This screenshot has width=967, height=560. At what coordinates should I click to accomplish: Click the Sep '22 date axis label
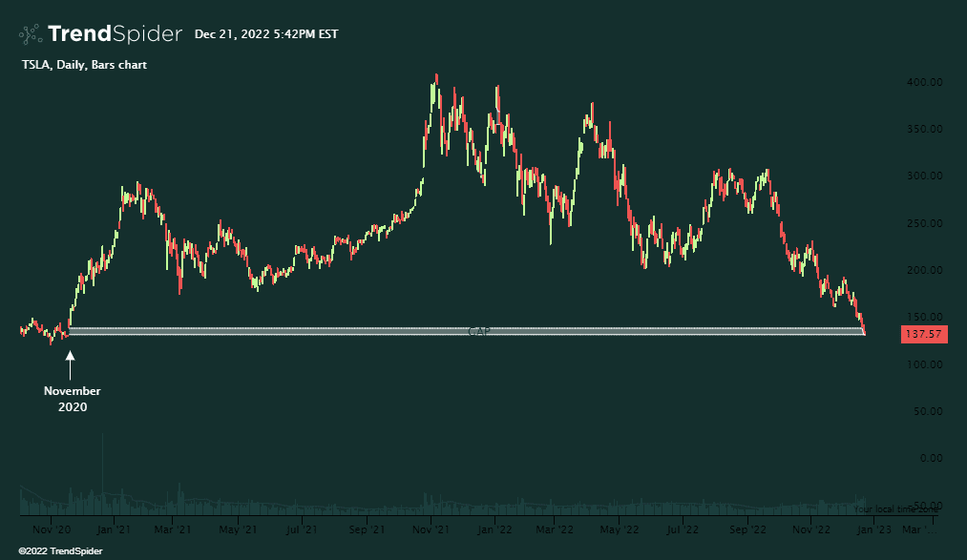[748, 529]
